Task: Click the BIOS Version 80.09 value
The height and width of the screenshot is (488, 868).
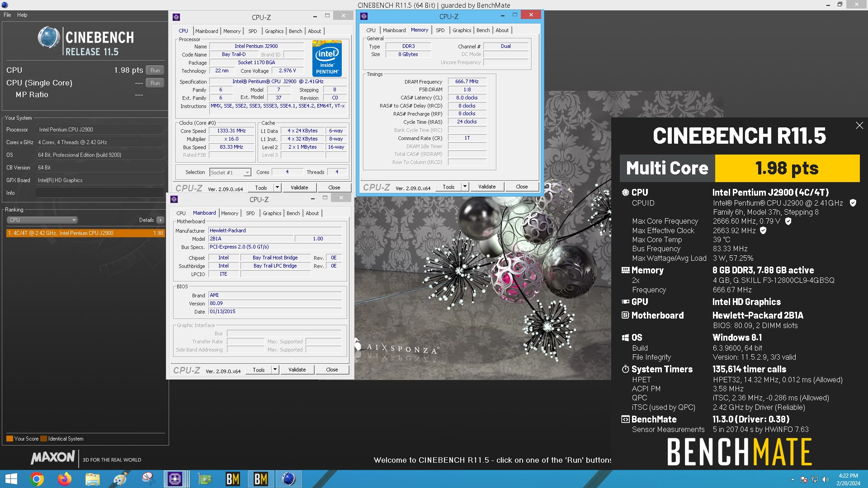Action: 275,304
